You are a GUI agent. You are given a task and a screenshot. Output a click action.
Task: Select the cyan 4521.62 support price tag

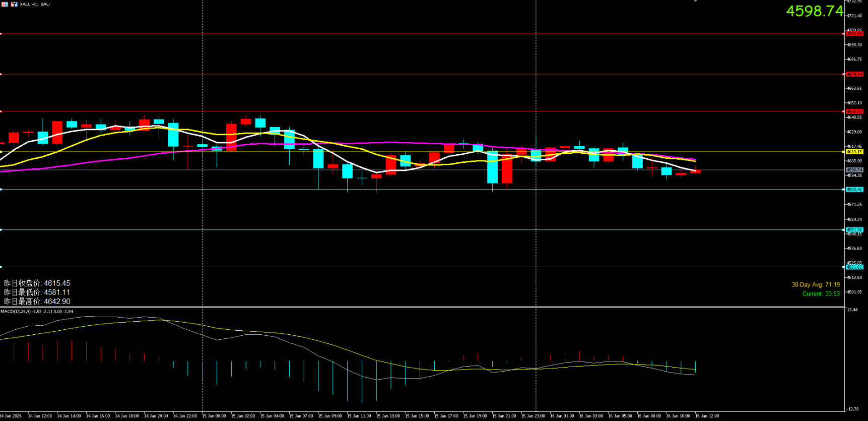click(x=854, y=267)
